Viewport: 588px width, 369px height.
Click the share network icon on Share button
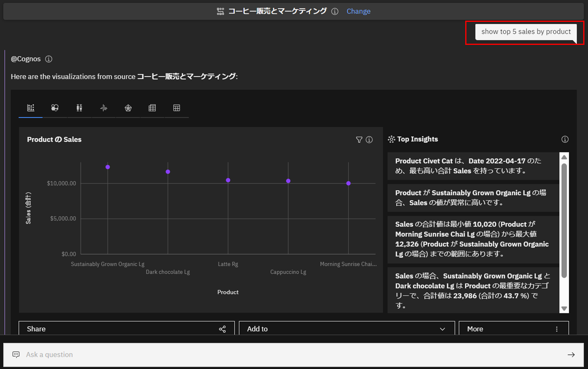[222, 329]
